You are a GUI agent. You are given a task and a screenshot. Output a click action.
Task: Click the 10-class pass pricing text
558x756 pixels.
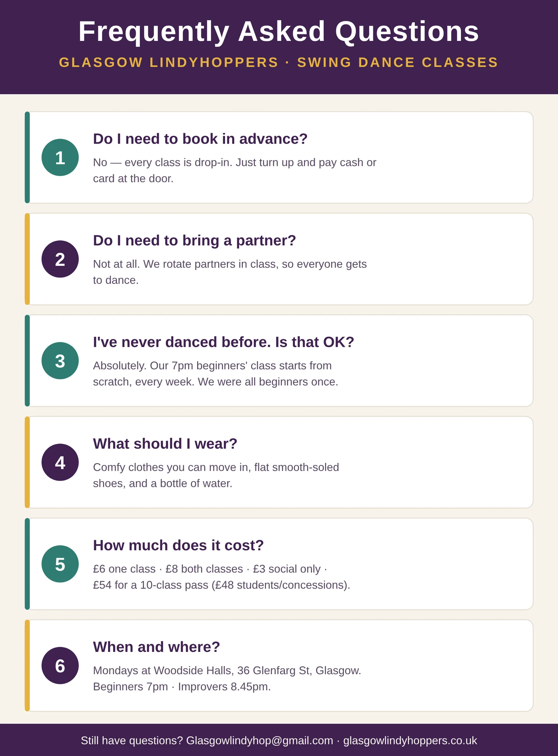[222, 585]
